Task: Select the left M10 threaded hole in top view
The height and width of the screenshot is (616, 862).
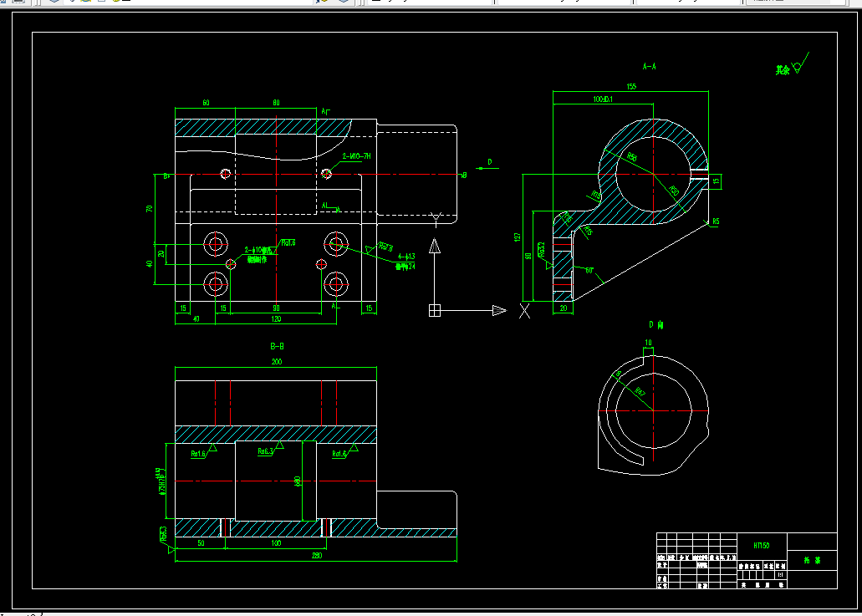Action: pos(225,174)
